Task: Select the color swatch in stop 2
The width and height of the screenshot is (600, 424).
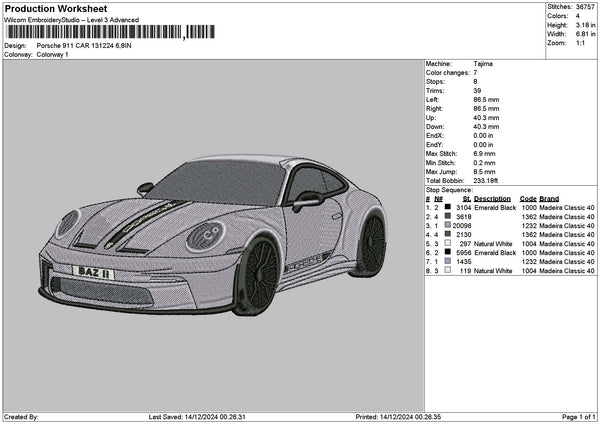Action: 447,216
